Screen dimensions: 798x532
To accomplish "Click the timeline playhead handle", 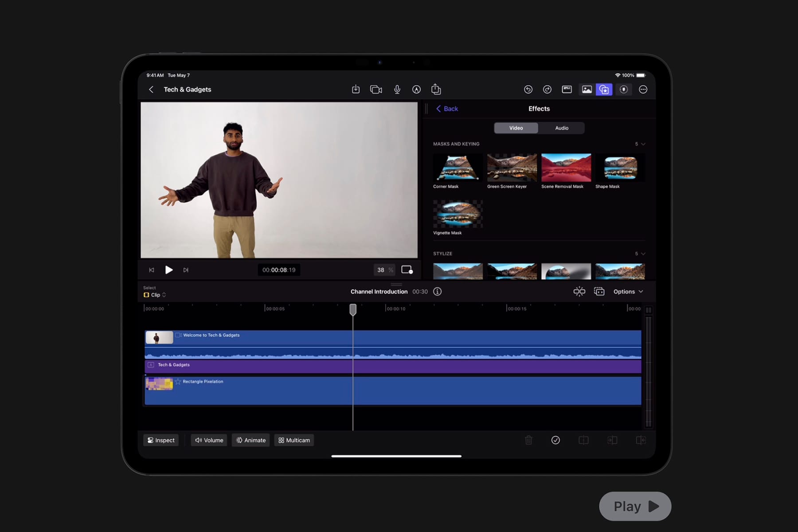I will click(353, 309).
